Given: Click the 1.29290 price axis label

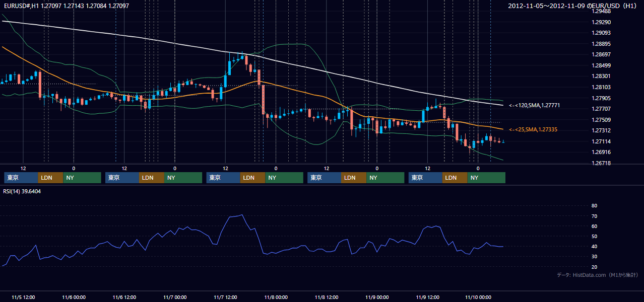Looking at the screenshot, I should [x=601, y=22].
